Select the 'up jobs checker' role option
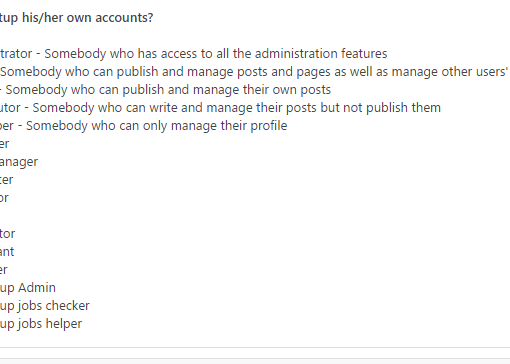510x364 pixels. pyautogui.click(x=45, y=306)
